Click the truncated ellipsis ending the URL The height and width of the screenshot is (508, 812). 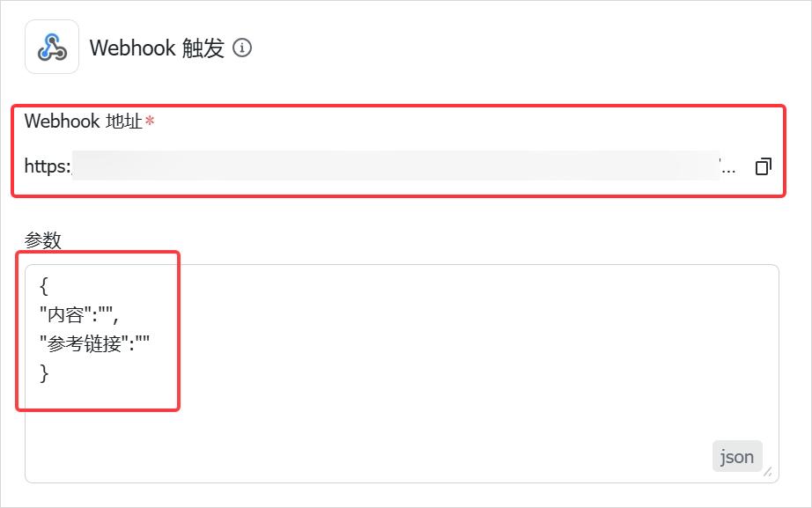(x=728, y=166)
